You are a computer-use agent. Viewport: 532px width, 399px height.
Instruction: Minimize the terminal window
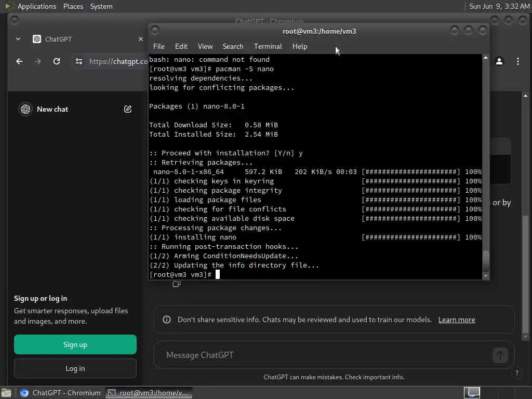pos(454,31)
